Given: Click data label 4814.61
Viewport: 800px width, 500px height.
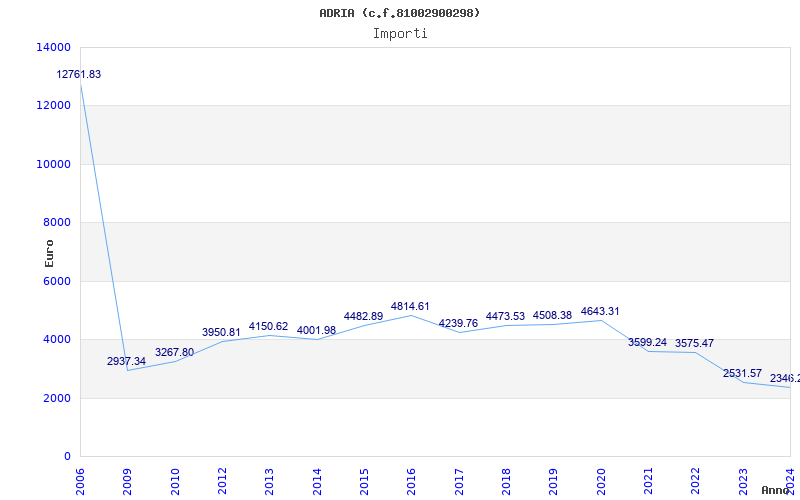Looking at the screenshot, I should point(410,307).
